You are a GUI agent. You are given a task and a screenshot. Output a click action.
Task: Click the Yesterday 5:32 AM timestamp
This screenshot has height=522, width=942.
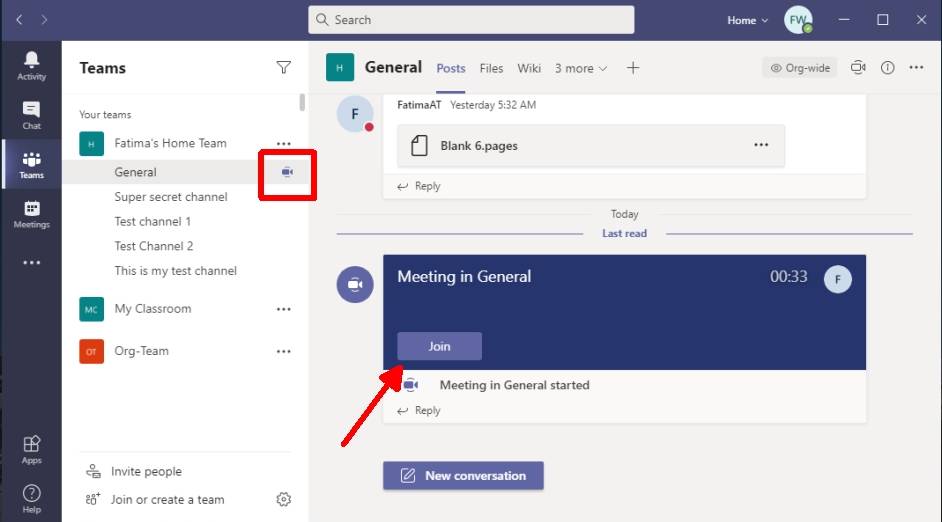point(493,105)
